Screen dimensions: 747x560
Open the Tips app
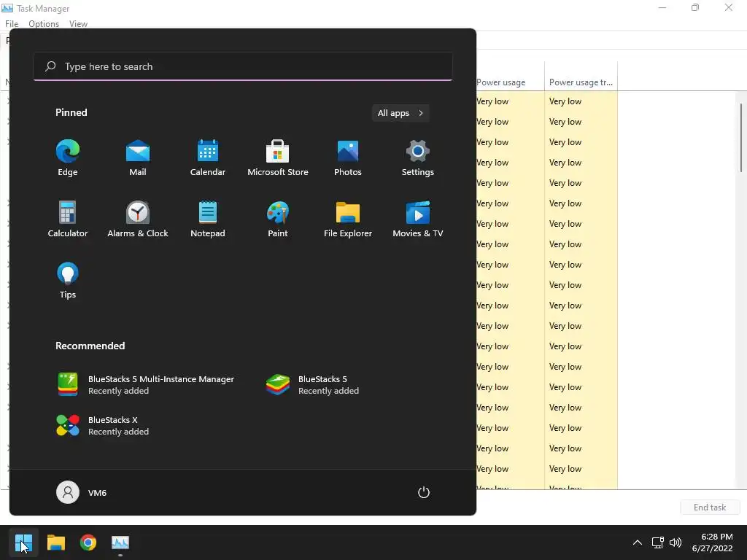(68, 281)
